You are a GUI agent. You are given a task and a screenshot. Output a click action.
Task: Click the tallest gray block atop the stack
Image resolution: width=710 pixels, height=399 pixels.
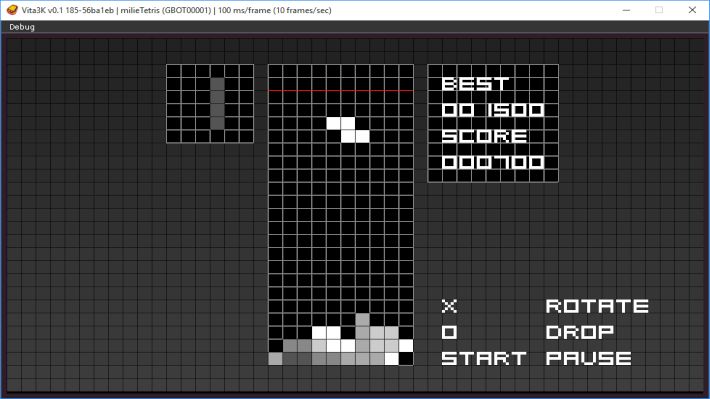(x=362, y=320)
